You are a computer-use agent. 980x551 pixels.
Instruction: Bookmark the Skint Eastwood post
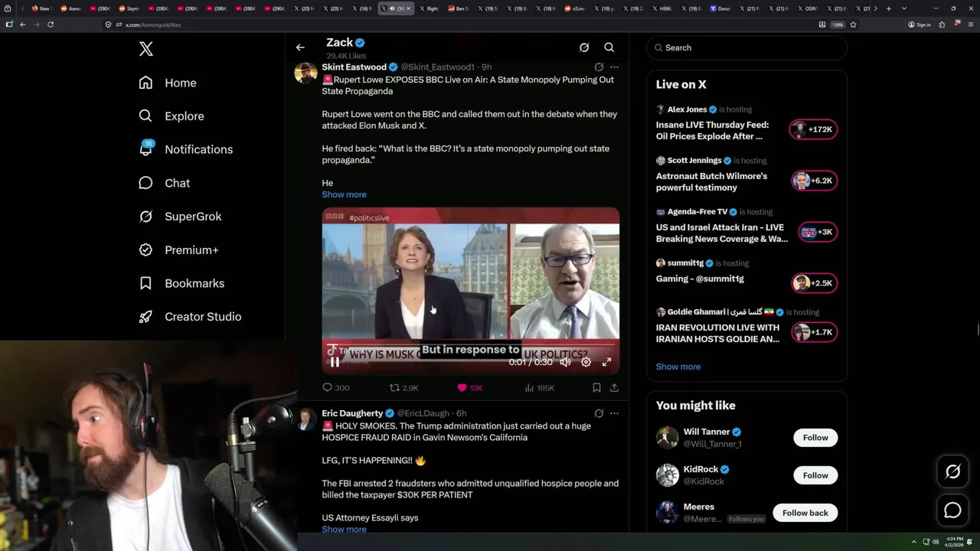click(596, 388)
